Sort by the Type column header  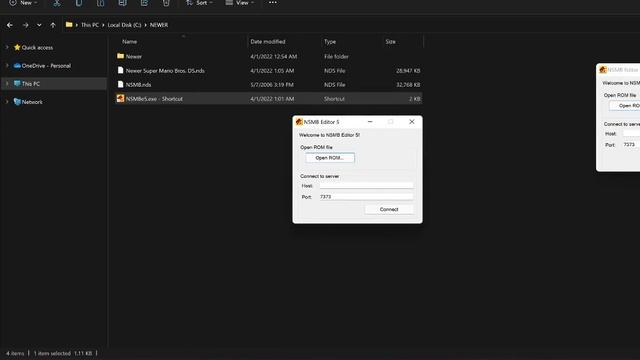coord(330,42)
